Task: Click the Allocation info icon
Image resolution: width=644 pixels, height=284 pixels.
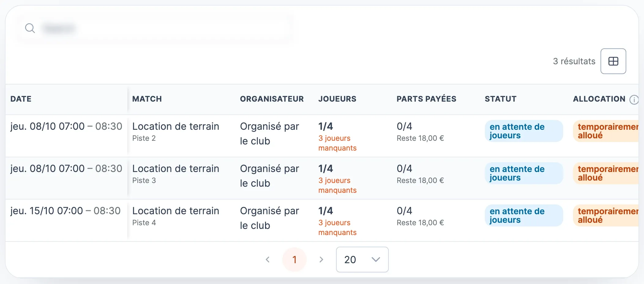Action: [x=634, y=99]
